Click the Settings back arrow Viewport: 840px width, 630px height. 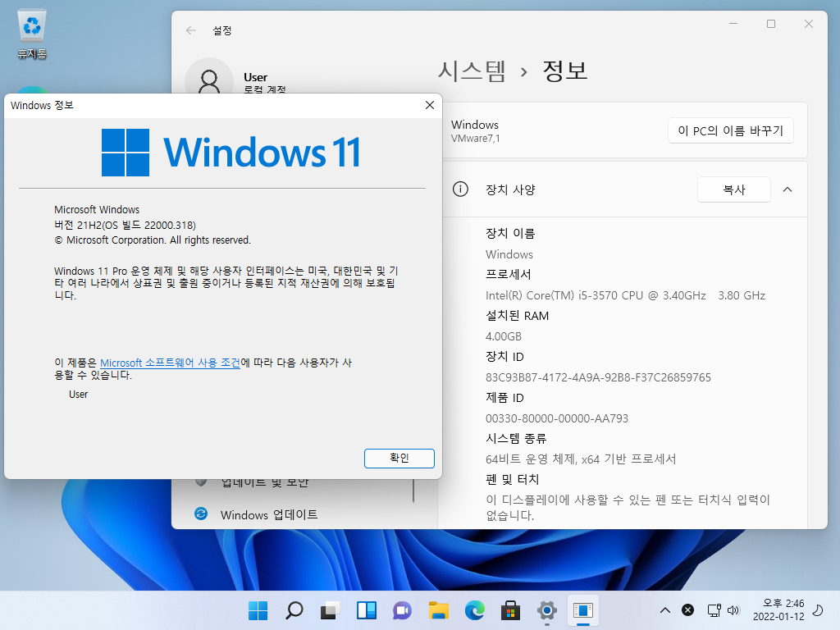(x=190, y=30)
